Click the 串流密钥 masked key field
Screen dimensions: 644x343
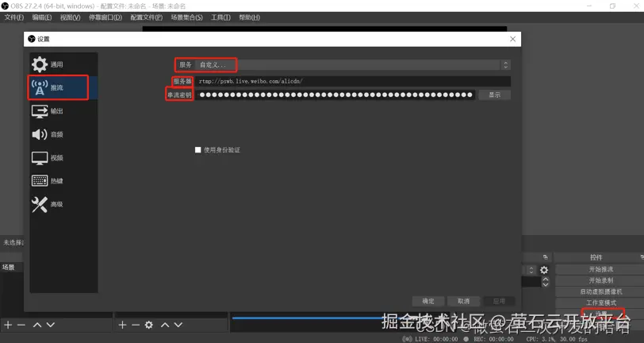335,95
